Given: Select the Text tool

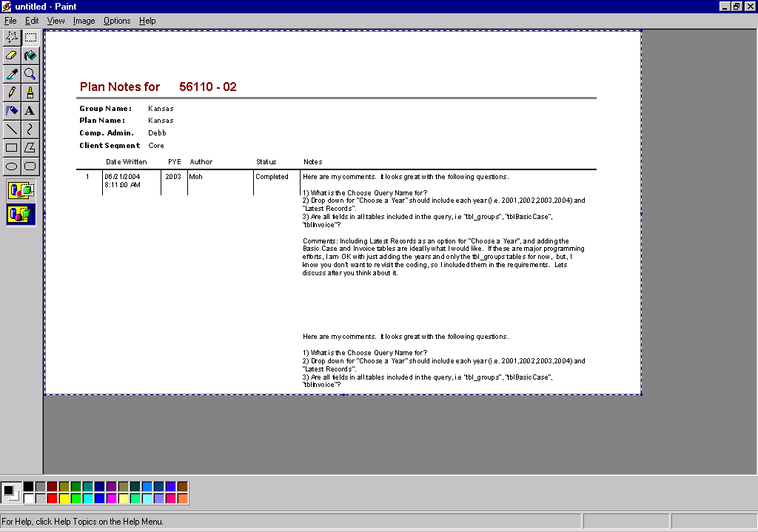Looking at the screenshot, I should point(30,111).
